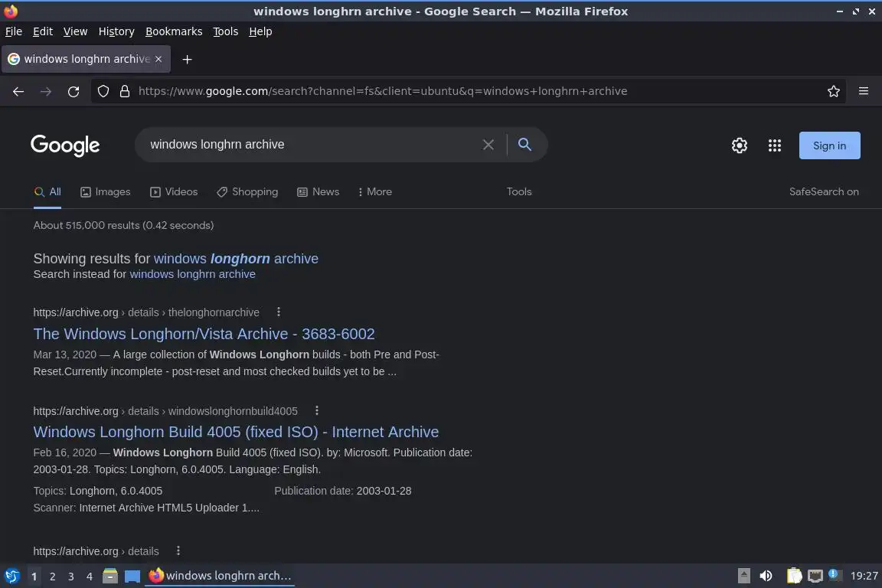Open options for windowslonghornbuild4005 result
The height and width of the screenshot is (588, 882).
317,410
